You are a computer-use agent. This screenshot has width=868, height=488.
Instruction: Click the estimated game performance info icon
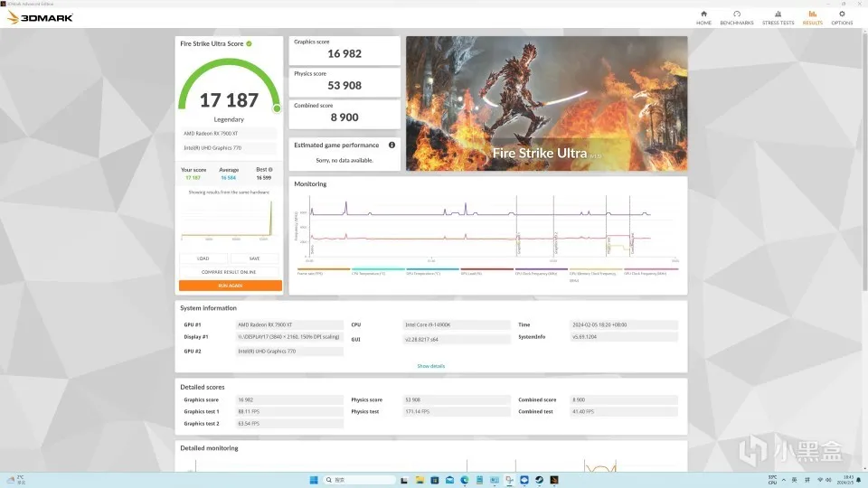(x=392, y=145)
